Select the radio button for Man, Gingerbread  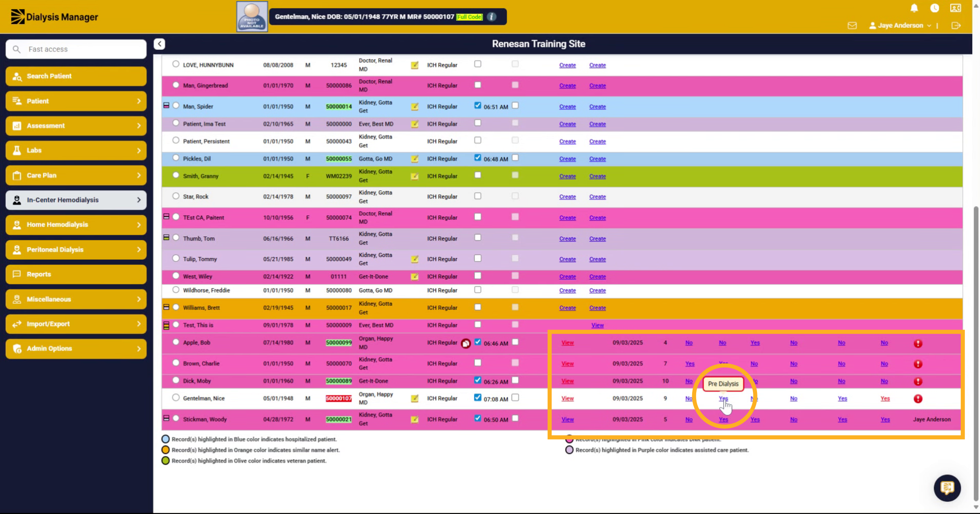(x=176, y=85)
